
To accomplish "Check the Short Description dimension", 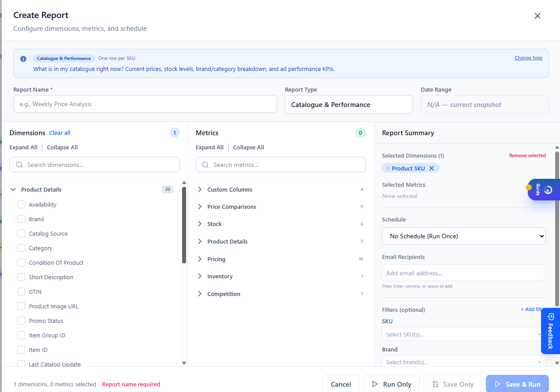I will point(21,277).
